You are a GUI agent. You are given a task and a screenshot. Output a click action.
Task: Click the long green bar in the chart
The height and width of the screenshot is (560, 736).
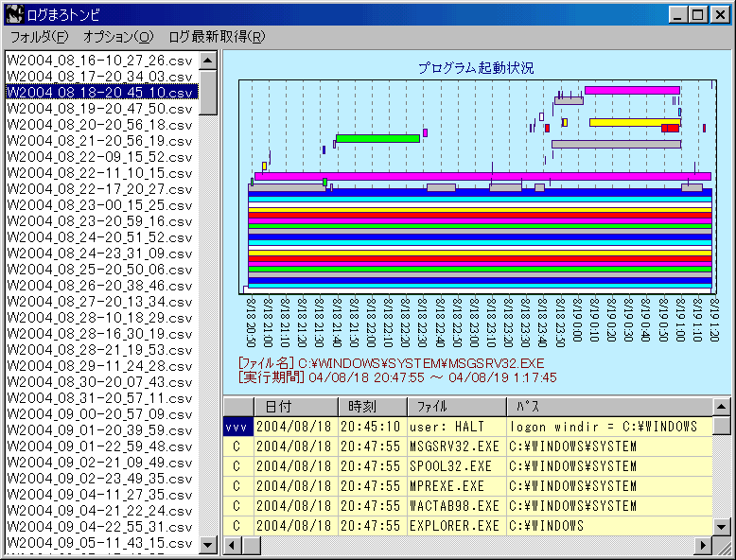(377, 138)
